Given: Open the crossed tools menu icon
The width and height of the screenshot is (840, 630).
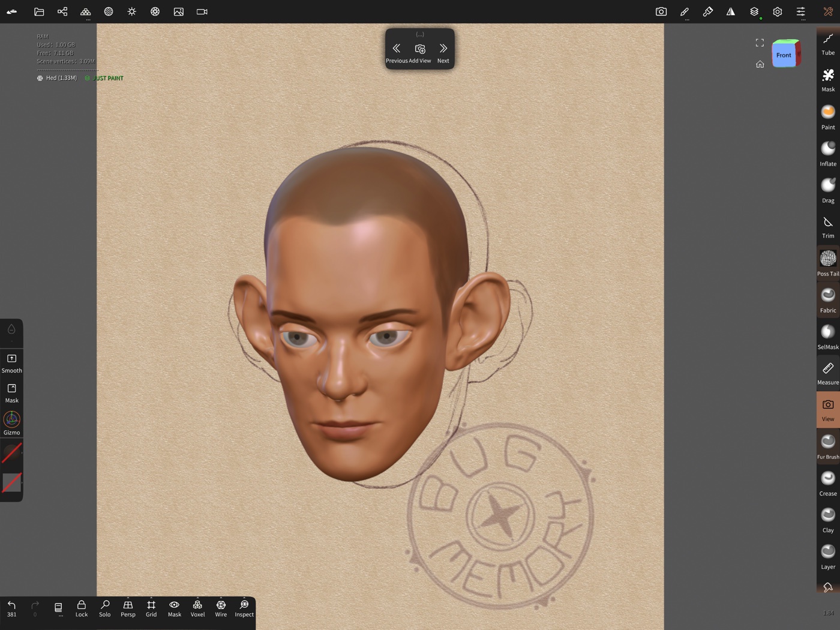Looking at the screenshot, I should click(x=828, y=11).
